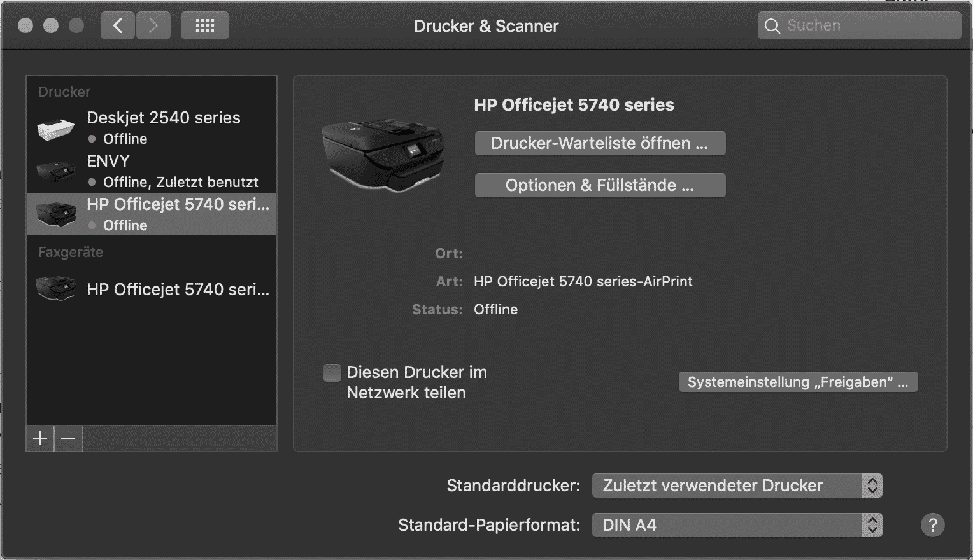Image resolution: width=973 pixels, height=560 pixels.
Task: Select ENVY printer entry in list
Action: pyautogui.click(x=152, y=171)
